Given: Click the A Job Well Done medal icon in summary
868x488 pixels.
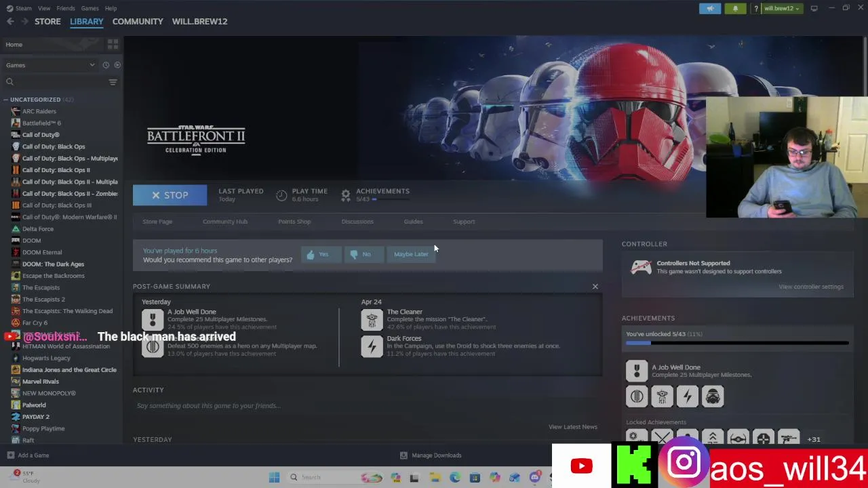Looking at the screenshot, I should tap(153, 319).
